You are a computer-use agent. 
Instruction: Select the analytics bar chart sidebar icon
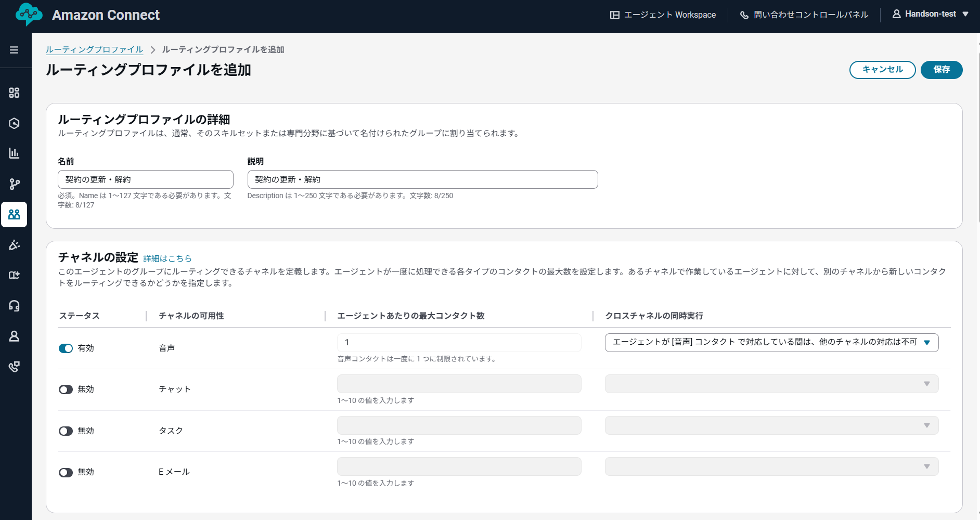click(x=14, y=153)
